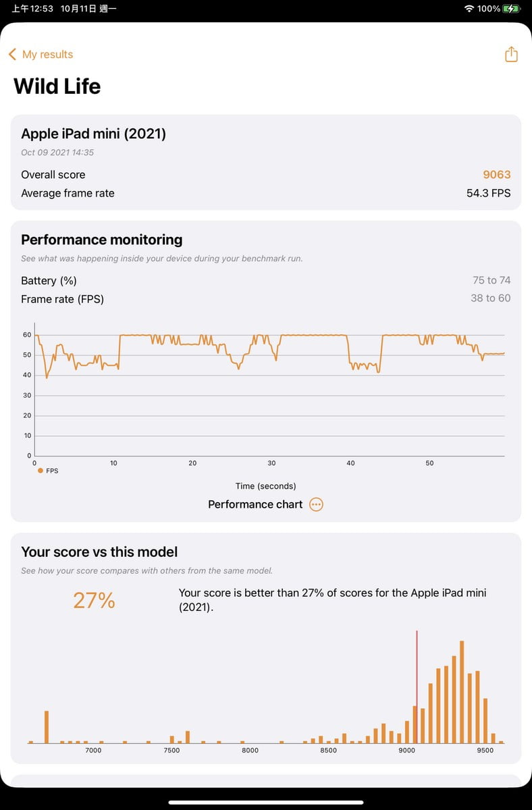Tap the back chevron arrow
Image resolution: width=532 pixels, height=810 pixels.
(12, 55)
